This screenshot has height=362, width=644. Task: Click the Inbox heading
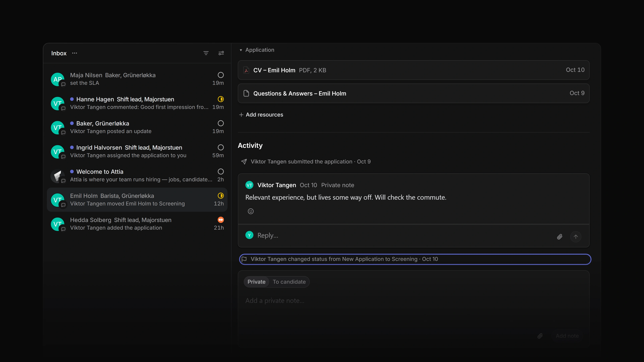point(59,53)
